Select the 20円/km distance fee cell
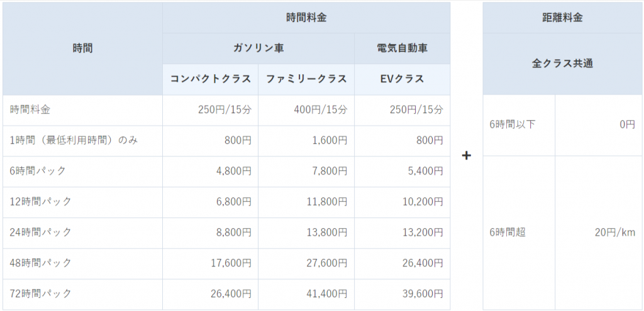Image resolution: width=644 pixels, height=311 pixels. coord(614,232)
